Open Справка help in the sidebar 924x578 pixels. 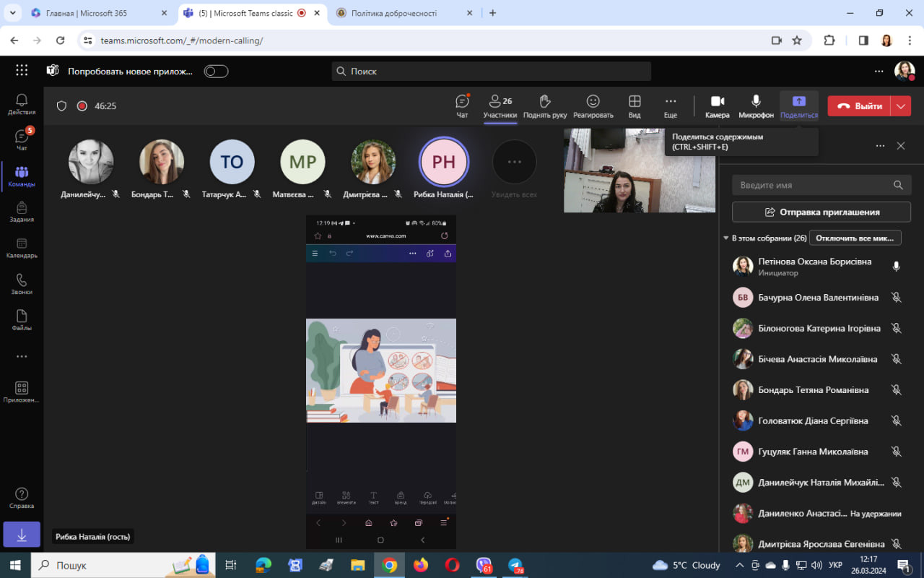(22, 498)
